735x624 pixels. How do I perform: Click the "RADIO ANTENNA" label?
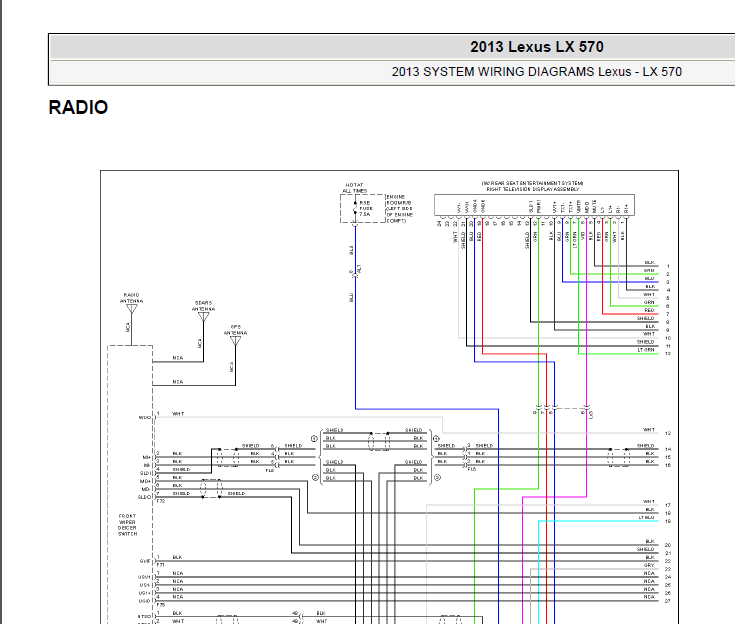coord(131,298)
